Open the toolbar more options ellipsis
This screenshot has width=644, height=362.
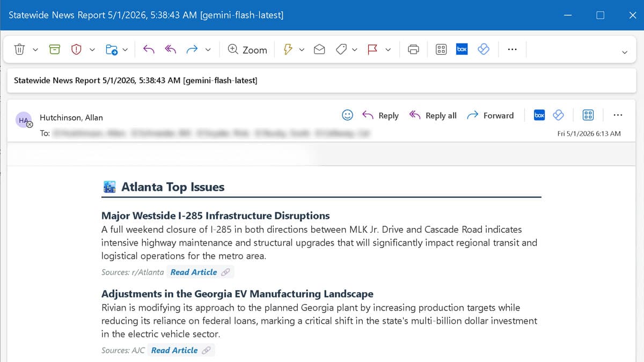pos(512,49)
